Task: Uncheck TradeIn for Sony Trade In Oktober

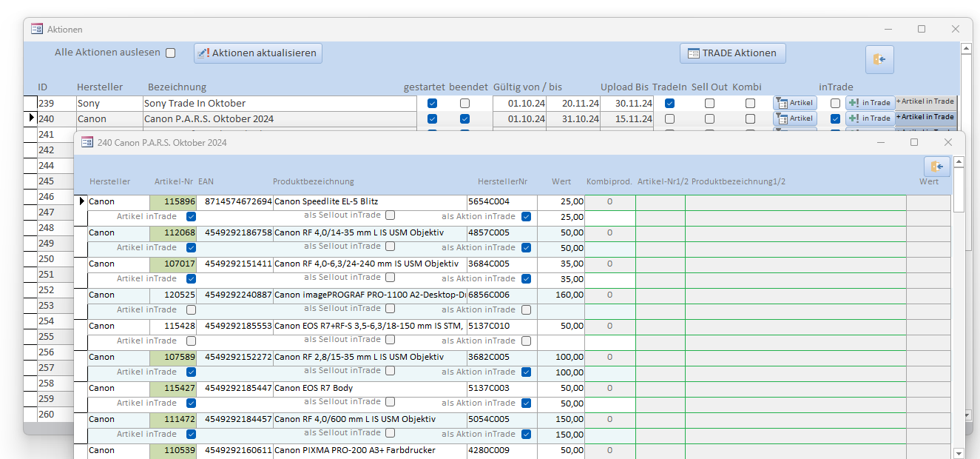Action: 670,104
